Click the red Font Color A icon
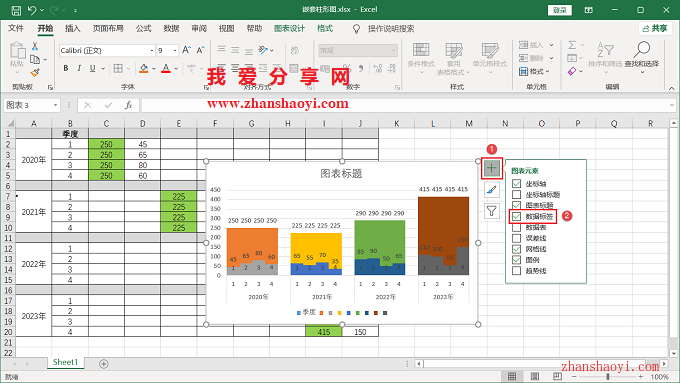This screenshot has height=383, width=680. click(166, 68)
